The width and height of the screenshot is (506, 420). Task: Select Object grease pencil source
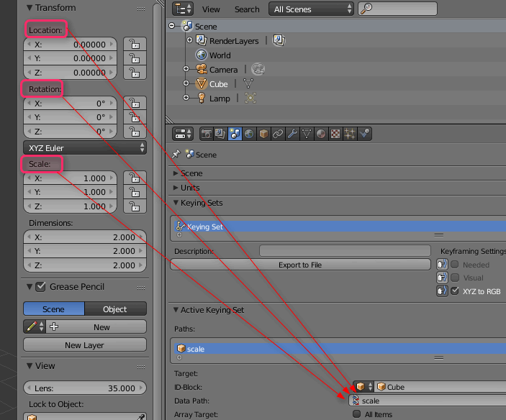[x=115, y=309]
